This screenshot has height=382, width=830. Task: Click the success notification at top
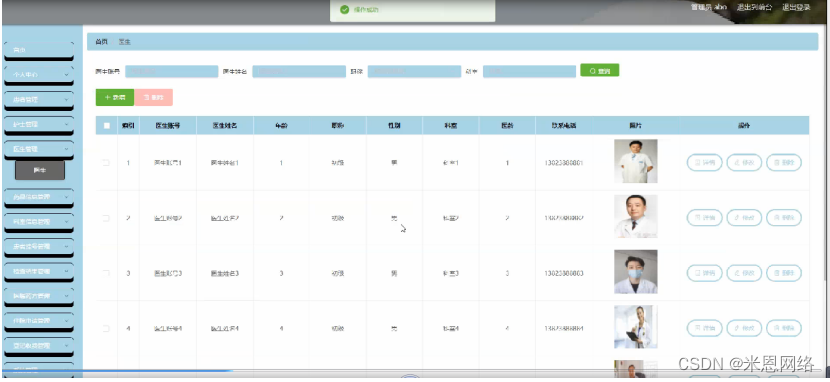[412, 10]
